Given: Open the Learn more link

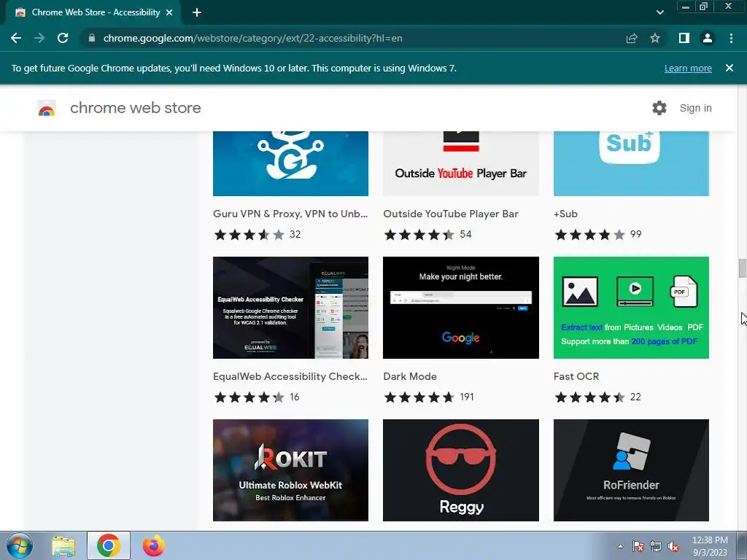Looking at the screenshot, I should pos(688,68).
